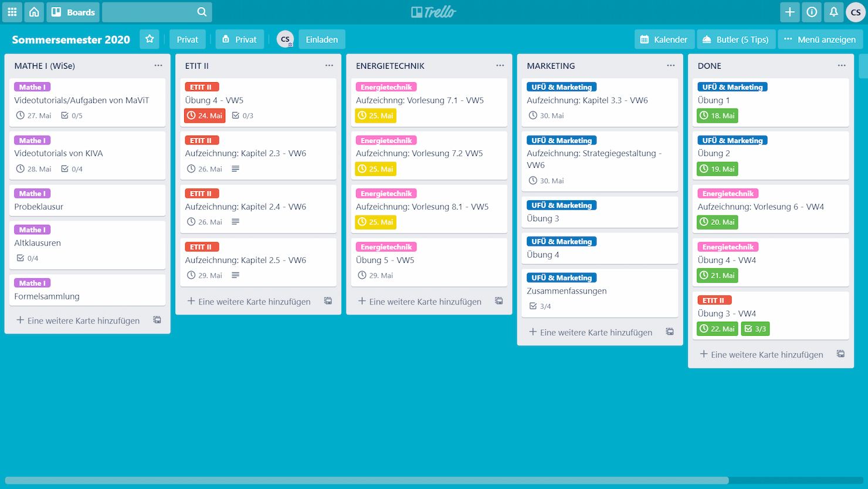Image resolution: width=868 pixels, height=489 pixels.
Task: Go to Trello home icon
Action: tap(34, 12)
